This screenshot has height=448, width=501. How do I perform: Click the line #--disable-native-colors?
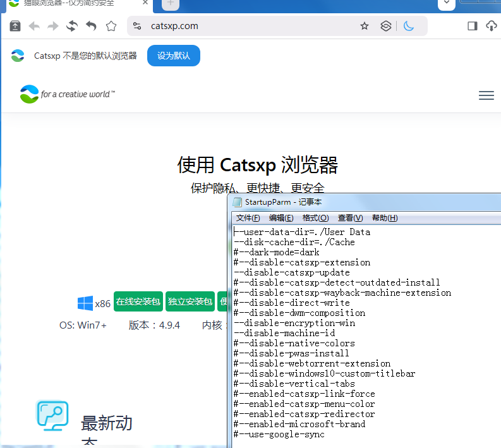tap(294, 344)
